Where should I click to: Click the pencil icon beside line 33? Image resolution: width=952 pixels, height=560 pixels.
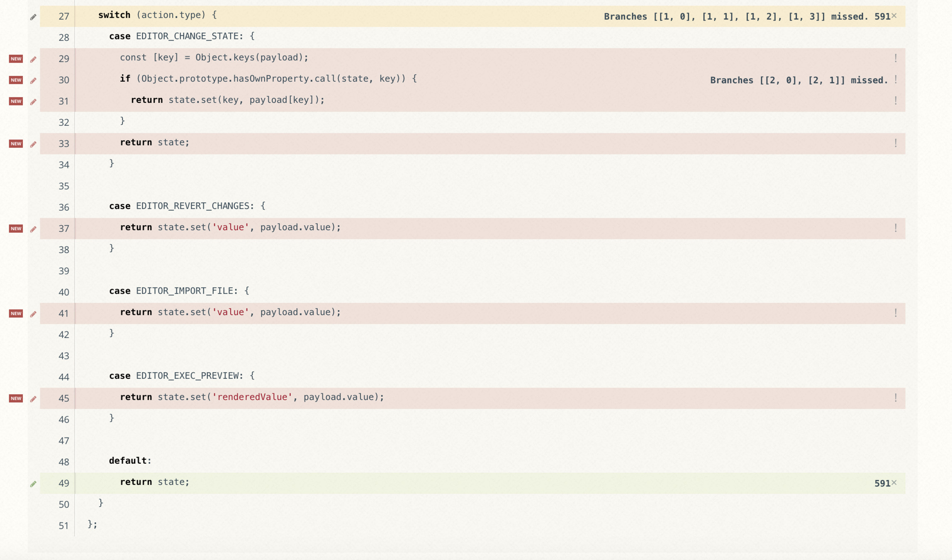tap(33, 144)
